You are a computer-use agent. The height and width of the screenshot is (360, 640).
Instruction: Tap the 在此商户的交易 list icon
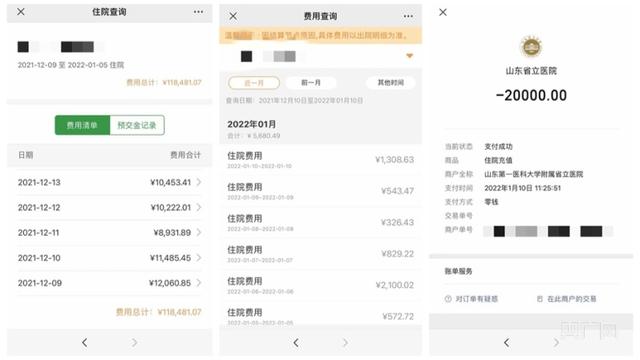point(540,299)
